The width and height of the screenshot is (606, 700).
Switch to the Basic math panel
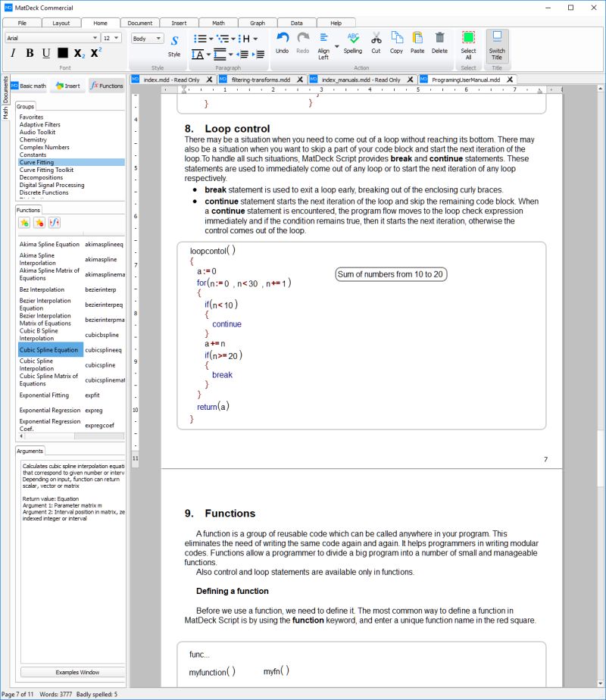(29, 86)
